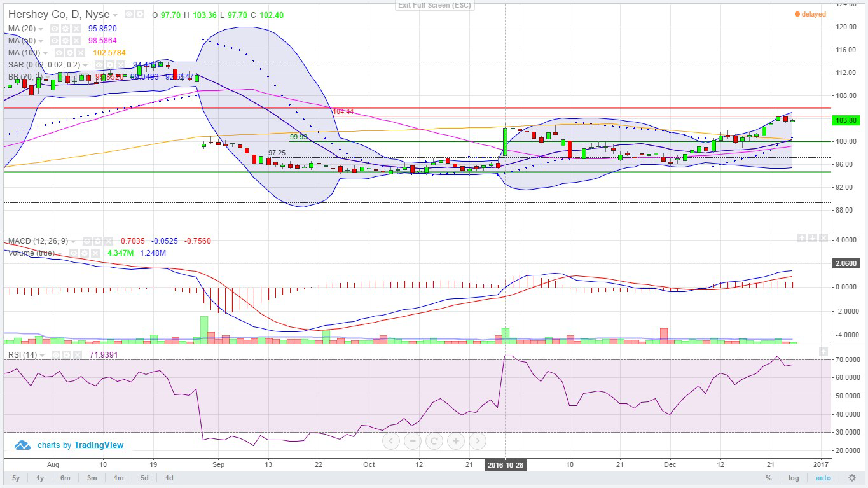Toggle RSI (14) indicator visibility
The image size is (868, 488).
click(x=56, y=355)
